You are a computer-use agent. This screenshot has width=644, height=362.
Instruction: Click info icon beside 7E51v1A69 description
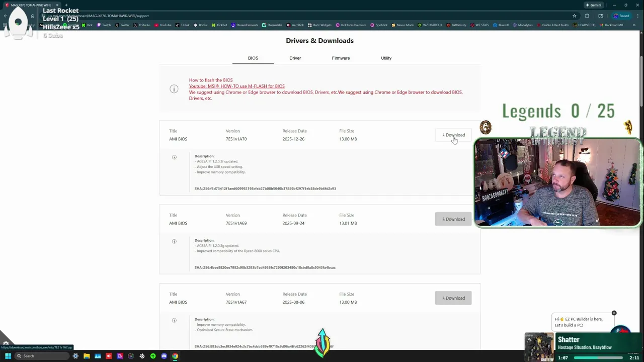174,241
